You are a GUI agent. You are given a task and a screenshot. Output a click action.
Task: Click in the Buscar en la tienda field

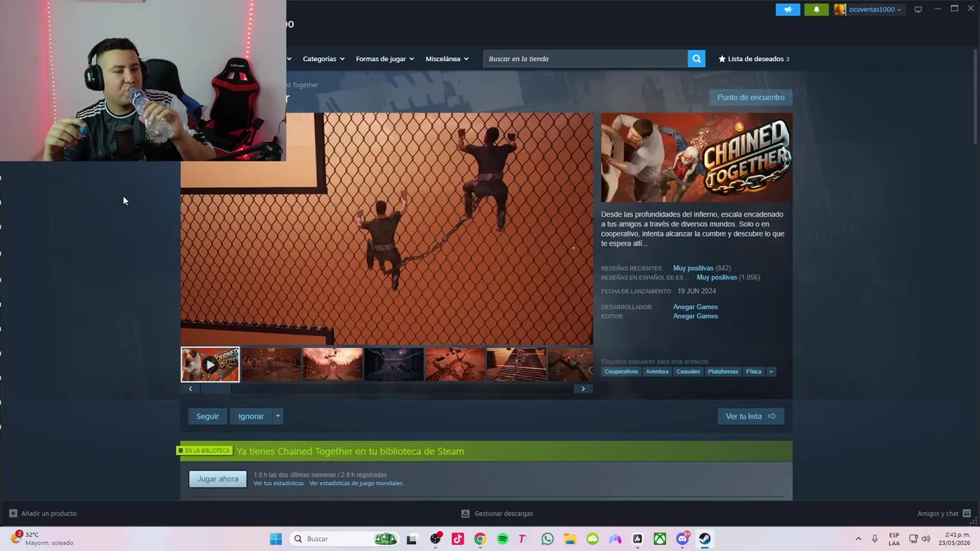586,59
